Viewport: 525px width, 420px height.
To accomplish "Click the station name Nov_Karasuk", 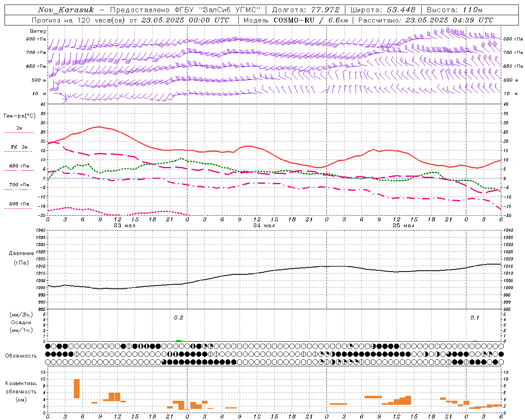I will [x=66, y=10].
